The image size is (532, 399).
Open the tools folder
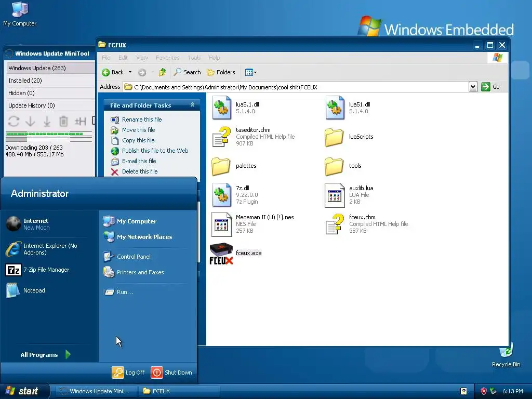334,166
